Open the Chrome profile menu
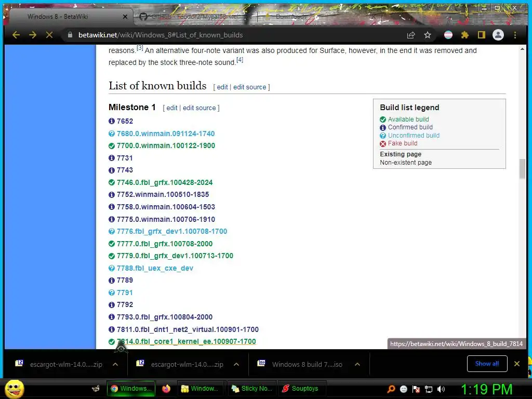 (x=498, y=35)
